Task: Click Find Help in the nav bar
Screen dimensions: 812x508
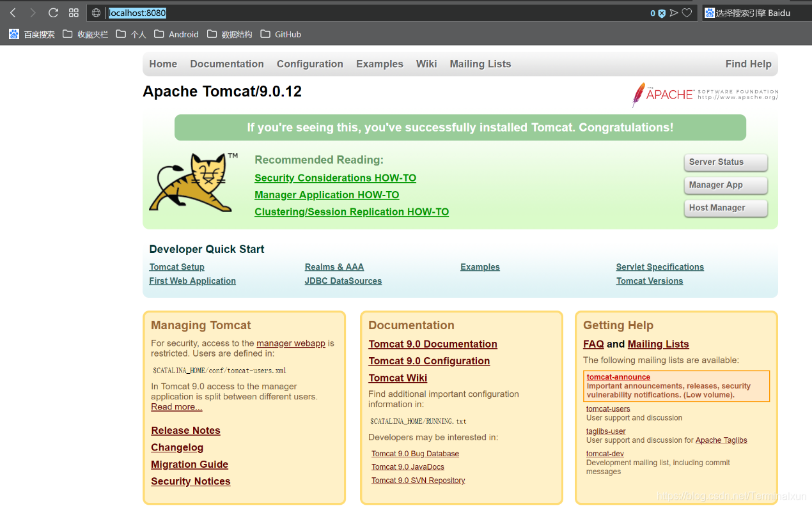Action: pos(749,64)
